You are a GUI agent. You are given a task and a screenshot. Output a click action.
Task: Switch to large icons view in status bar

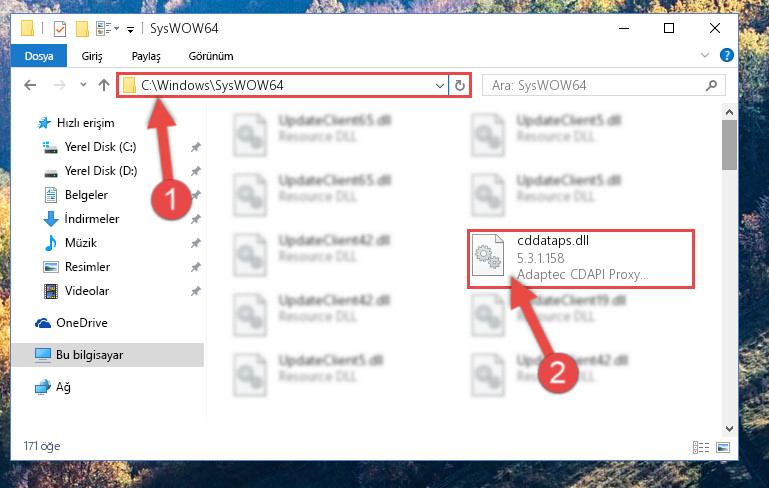click(723, 447)
